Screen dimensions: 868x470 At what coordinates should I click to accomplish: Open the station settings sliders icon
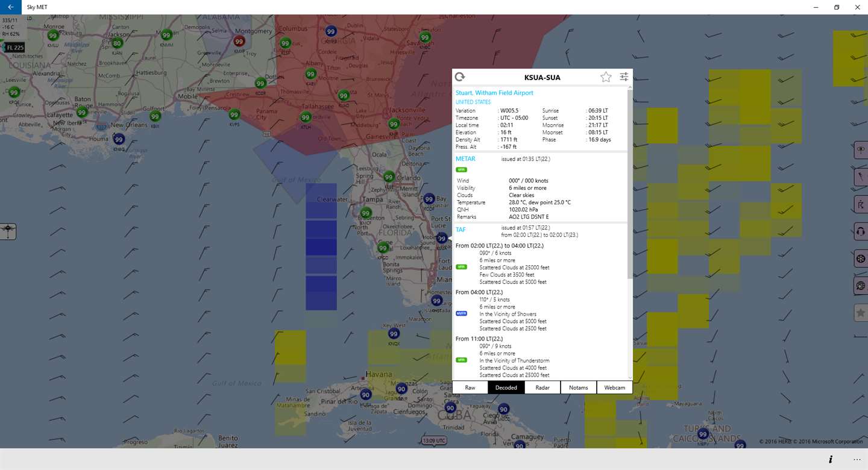(624, 77)
